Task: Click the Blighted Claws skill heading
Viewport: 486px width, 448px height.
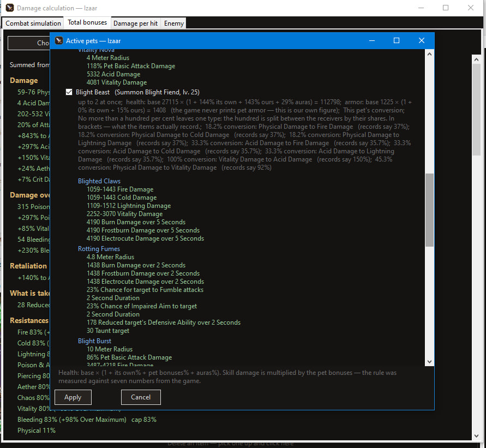Action: [99, 181]
